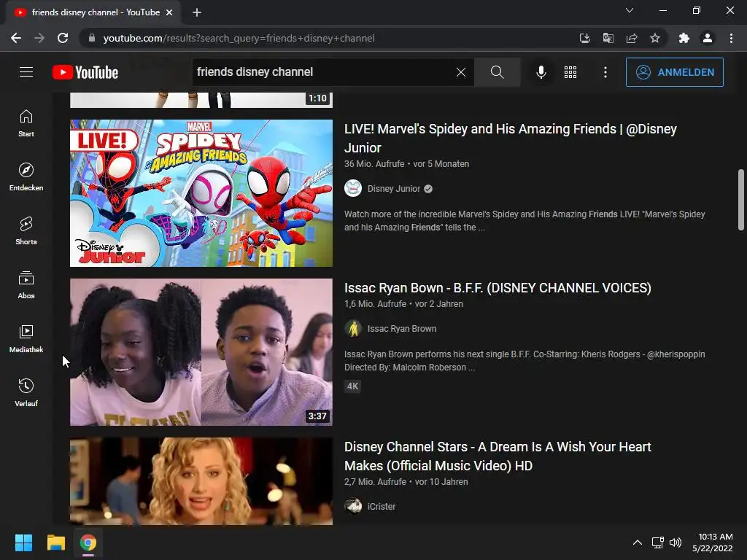Open the Windows Start button
Screen dimensions: 747x560
coord(23,542)
